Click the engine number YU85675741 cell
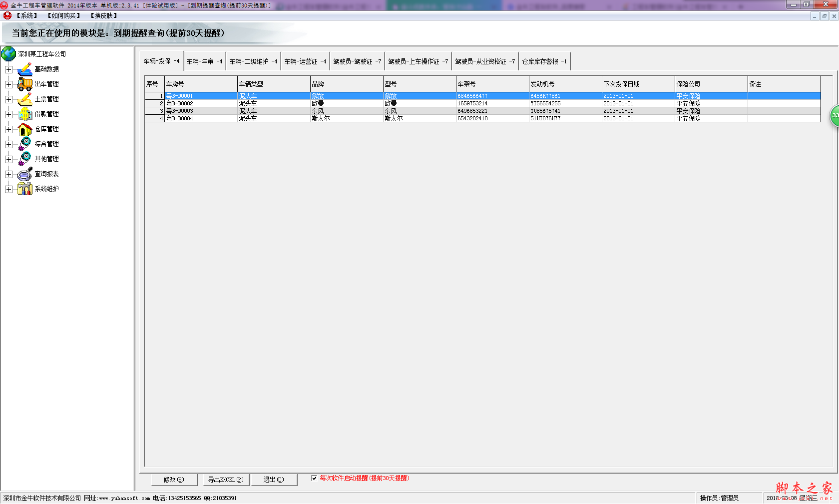This screenshot has width=839, height=504. [565, 111]
